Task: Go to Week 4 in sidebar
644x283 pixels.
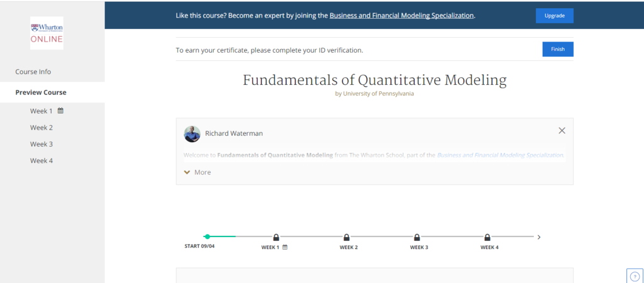Action: 41,160
